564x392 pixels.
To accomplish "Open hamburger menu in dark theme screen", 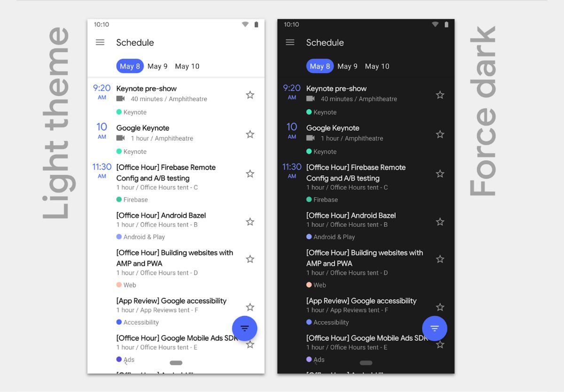I will pyautogui.click(x=290, y=42).
